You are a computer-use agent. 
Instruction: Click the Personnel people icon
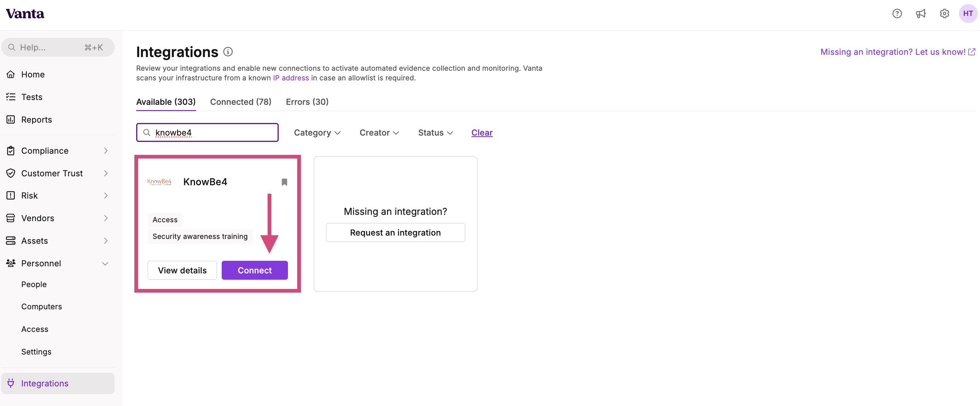11,263
